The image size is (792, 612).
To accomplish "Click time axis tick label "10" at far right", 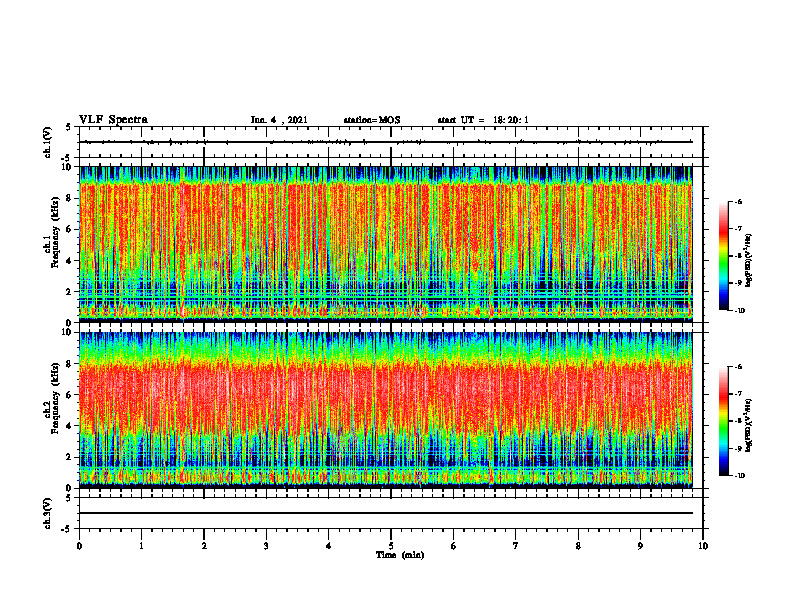I will (x=703, y=546).
